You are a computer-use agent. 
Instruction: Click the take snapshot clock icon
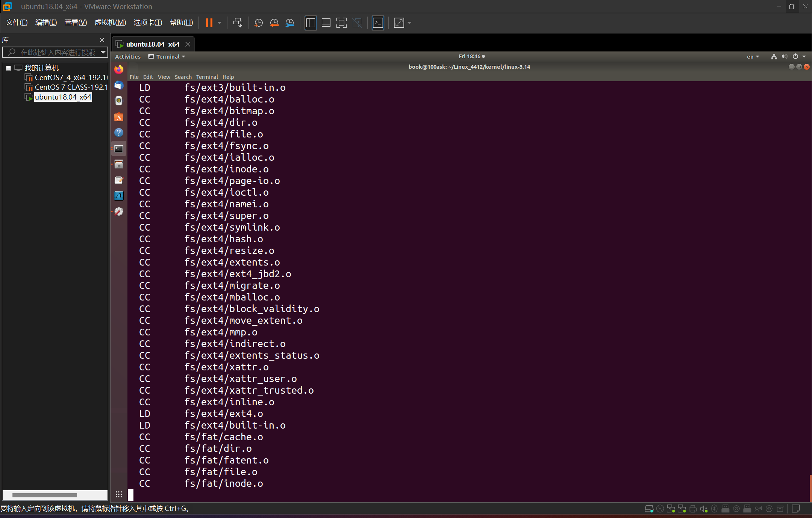[x=258, y=23]
